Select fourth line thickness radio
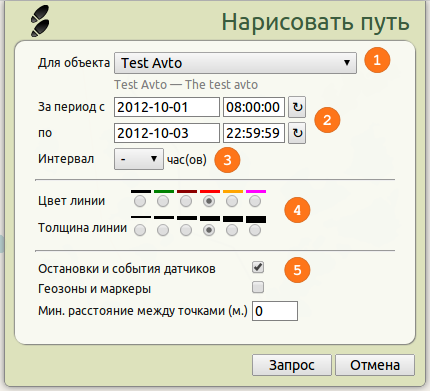This screenshot has height=391, width=430. 209,230
